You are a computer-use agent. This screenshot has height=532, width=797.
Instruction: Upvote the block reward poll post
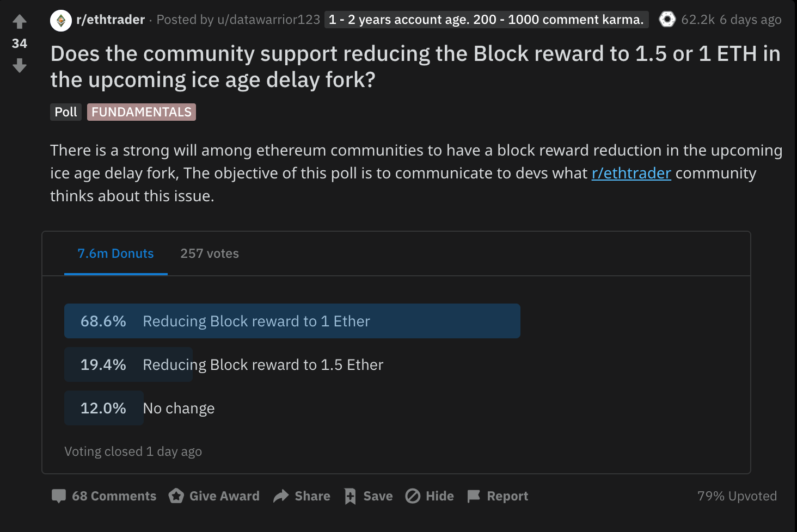(20, 22)
